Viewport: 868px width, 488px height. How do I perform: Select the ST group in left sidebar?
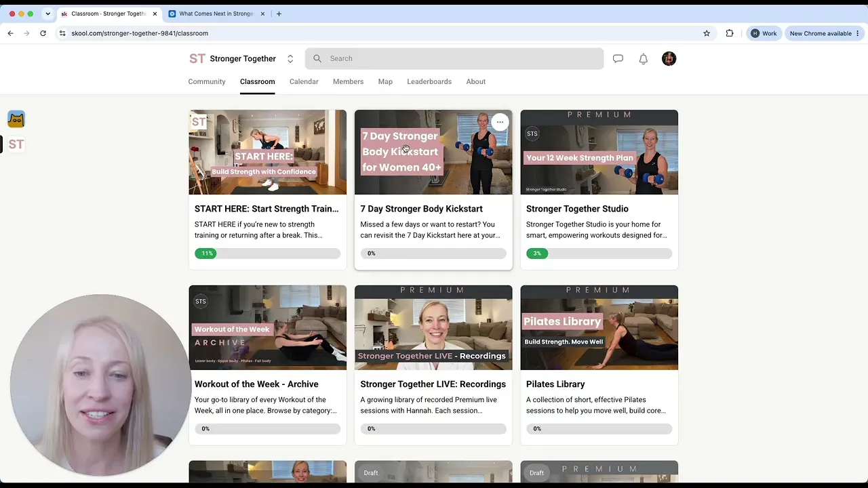click(x=16, y=144)
